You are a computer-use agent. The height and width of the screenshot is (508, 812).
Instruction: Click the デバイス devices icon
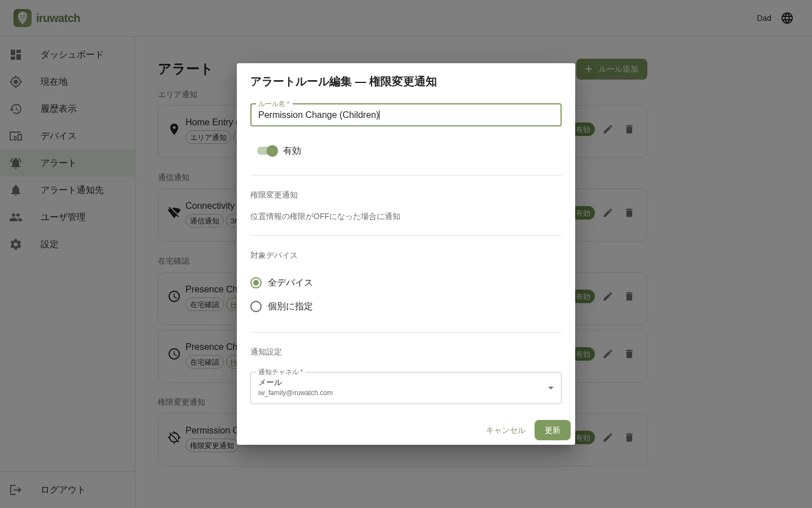click(16, 136)
